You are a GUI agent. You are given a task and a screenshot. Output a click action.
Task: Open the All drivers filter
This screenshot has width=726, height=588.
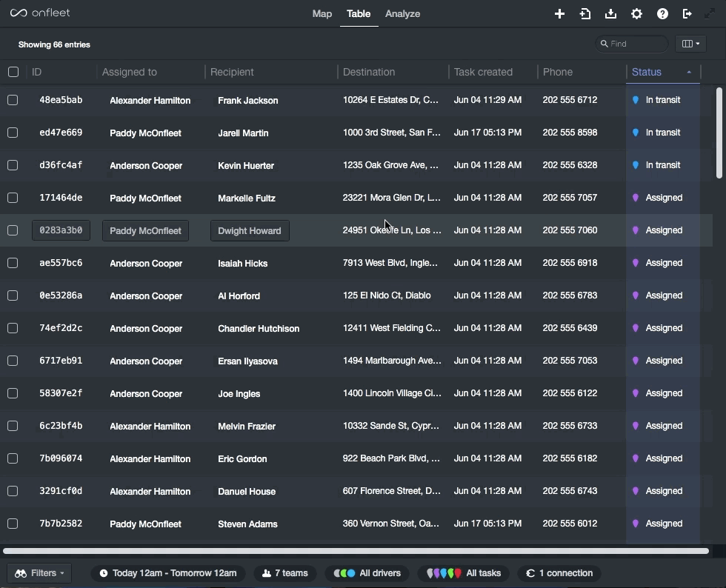[367, 573]
